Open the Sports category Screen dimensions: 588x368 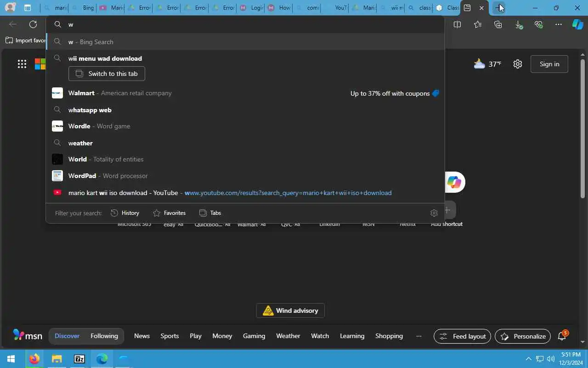pyautogui.click(x=170, y=336)
